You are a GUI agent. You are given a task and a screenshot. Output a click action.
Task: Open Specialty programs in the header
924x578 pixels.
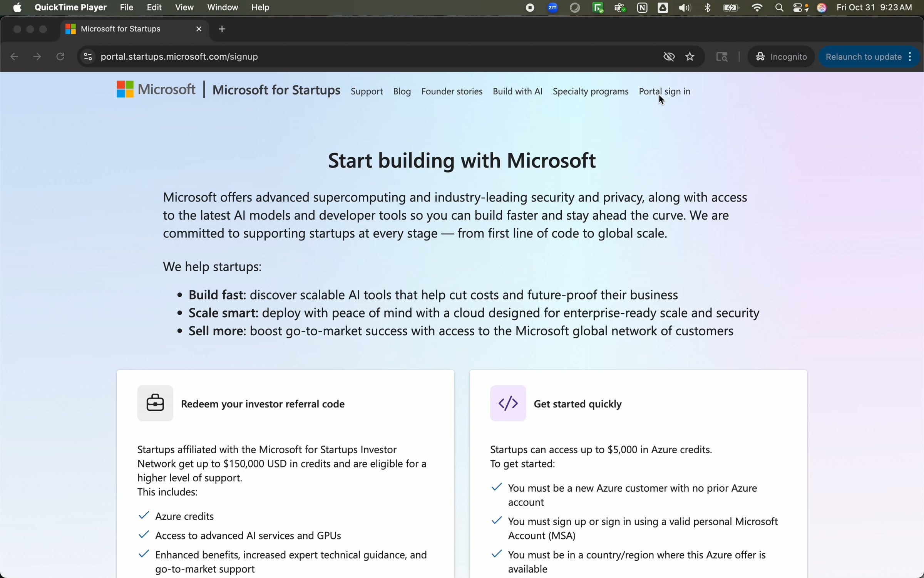(591, 91)
